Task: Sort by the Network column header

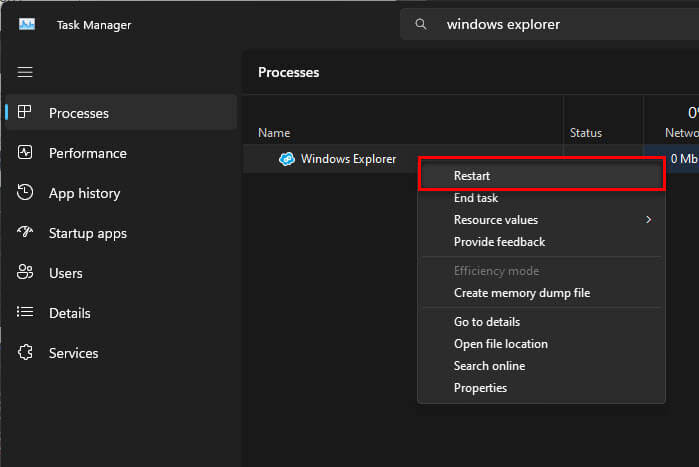Action: tap(682, 133)
